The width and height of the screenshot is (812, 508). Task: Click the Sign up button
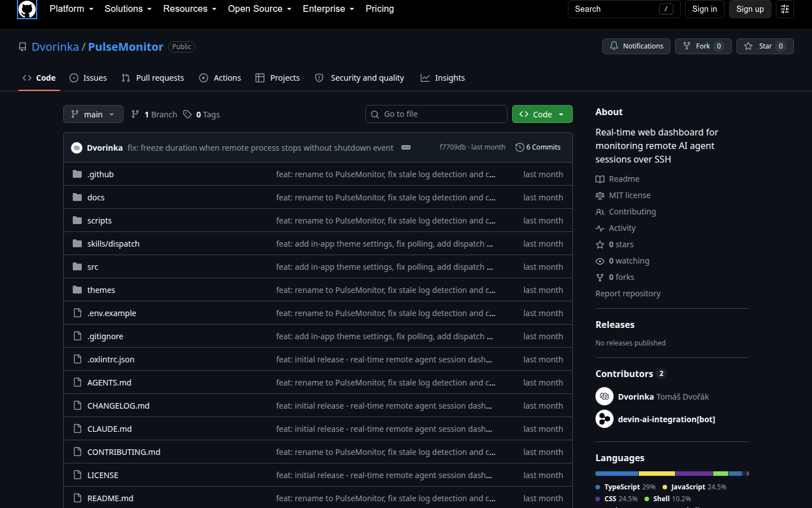(750, 9)
